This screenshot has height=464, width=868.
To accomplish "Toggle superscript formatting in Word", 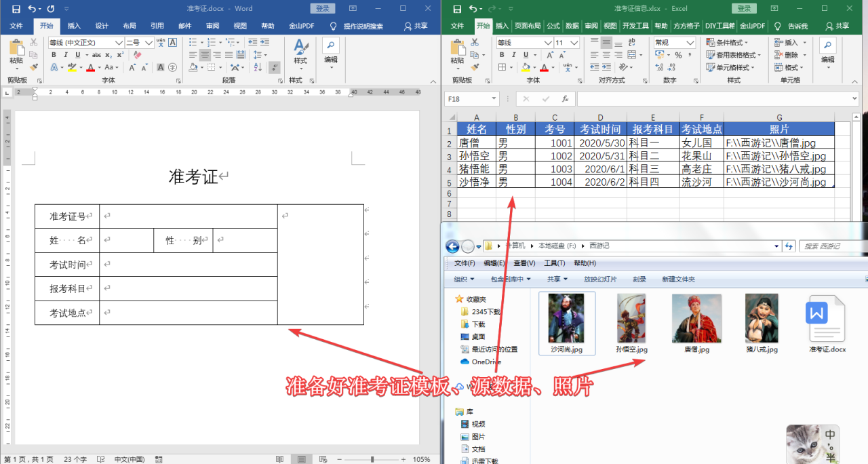I will pos(119,55).
